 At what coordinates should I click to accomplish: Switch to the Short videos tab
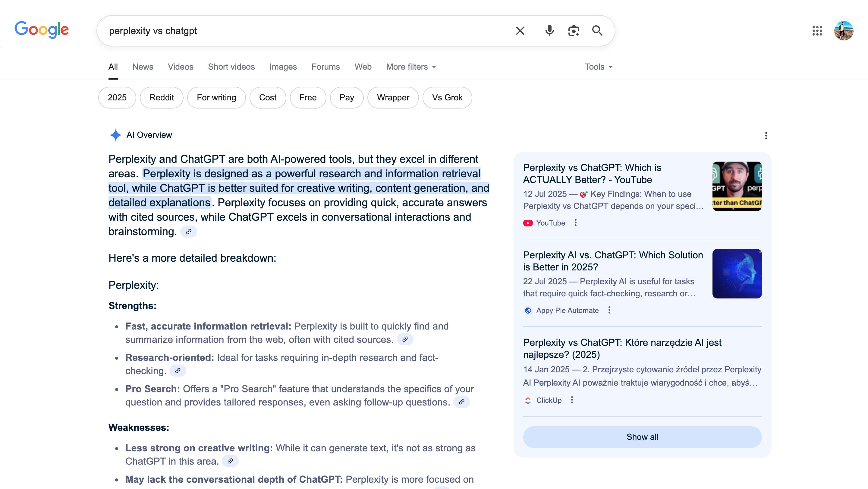tap(231, 67)
